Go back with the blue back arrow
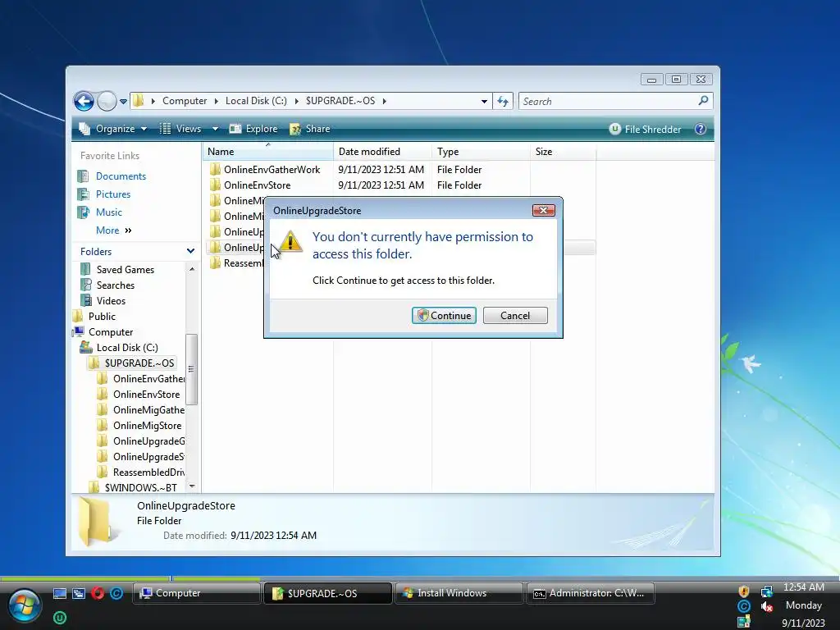This screenshot has width=840, height=630. tap(84, 101)
